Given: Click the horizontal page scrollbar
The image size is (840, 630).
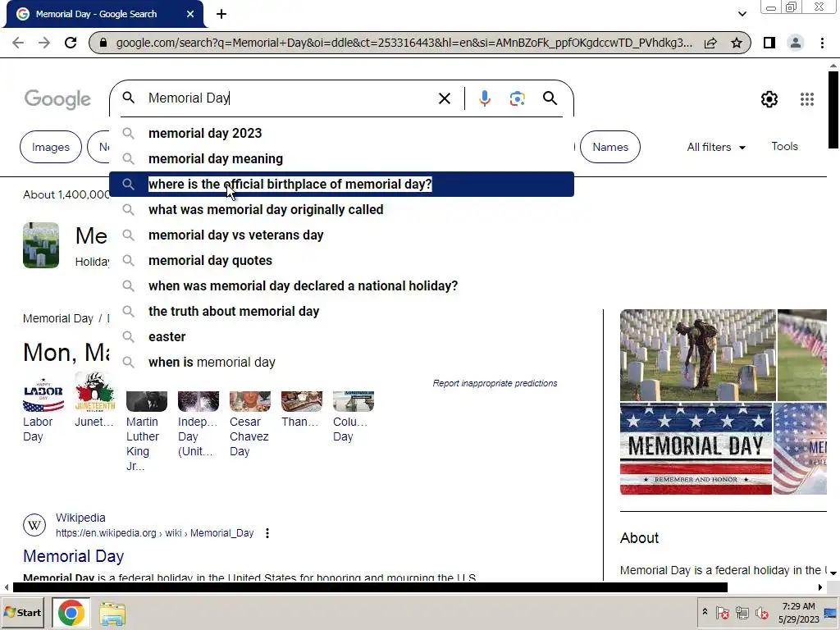Looking at the screenshot, I should tap(370, 587).
